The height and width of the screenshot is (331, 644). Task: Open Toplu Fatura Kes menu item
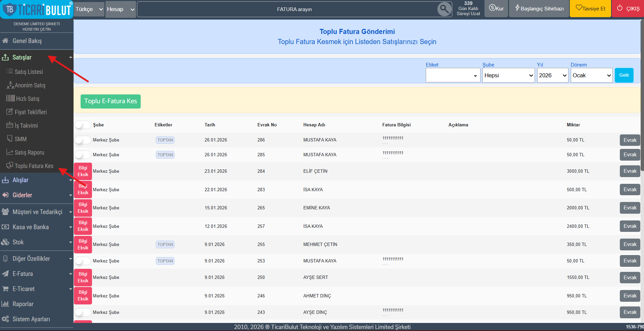point(34,166)
